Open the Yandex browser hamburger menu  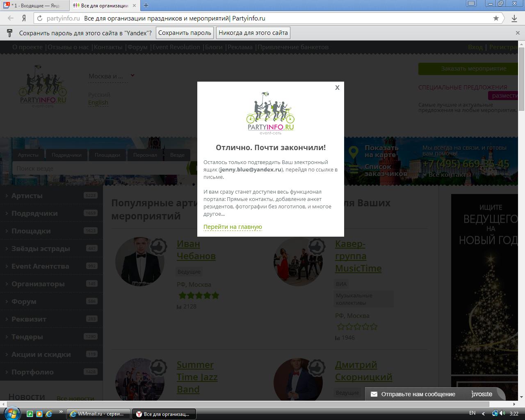471,4
